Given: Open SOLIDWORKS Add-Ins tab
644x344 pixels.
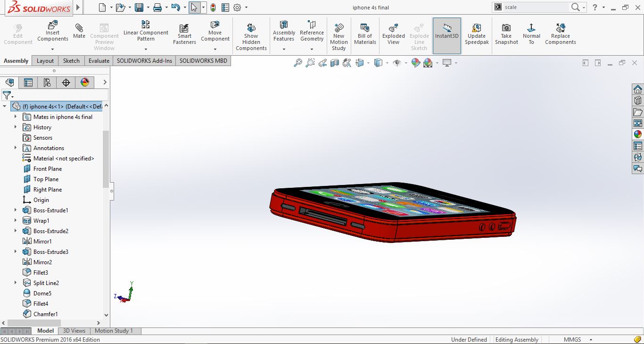Looking at the screenshot, I should pyautogui.click(x=145, y=60).
